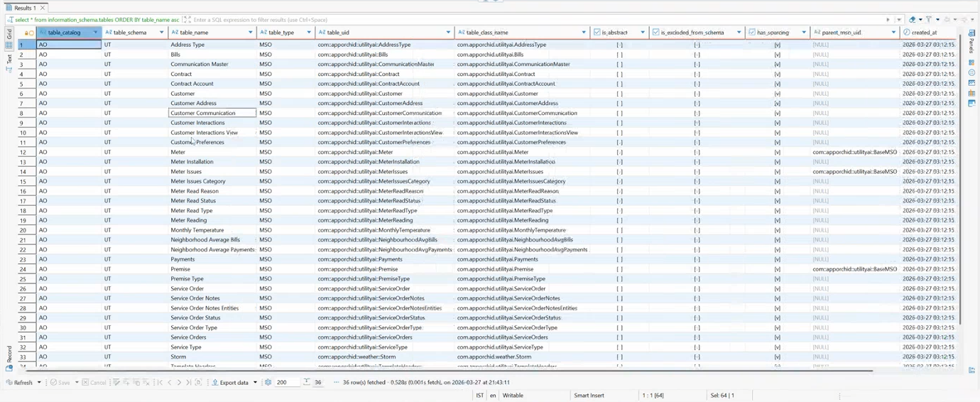Toggle has_sourcing checkbox for the Storm row
This screenshot has width=980, height=402.
(x=778, y=357)
